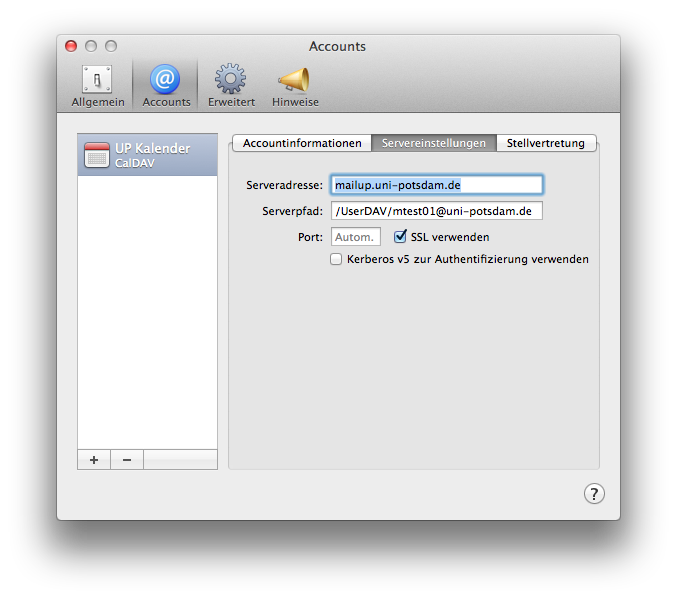Click the plus button to add account
The height and width of the screenshot is (599, 677).
click(x=94, y=460)
